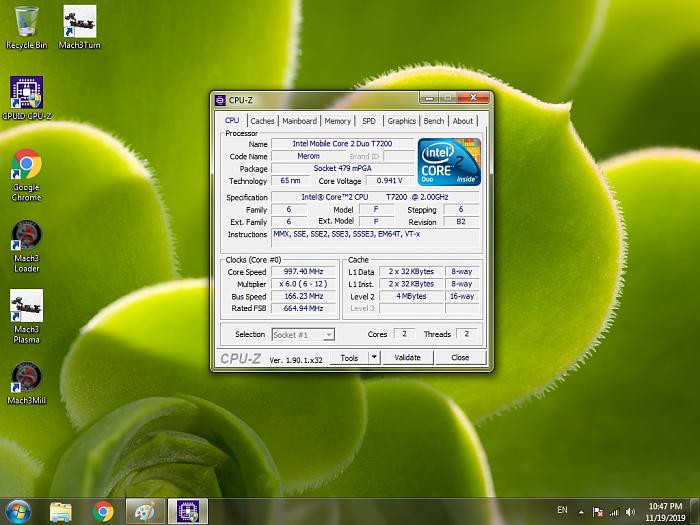Click the Level 2 cache value 4 MBytes
The height and width of the screenshot is (525, 700).
click(411, 296)
